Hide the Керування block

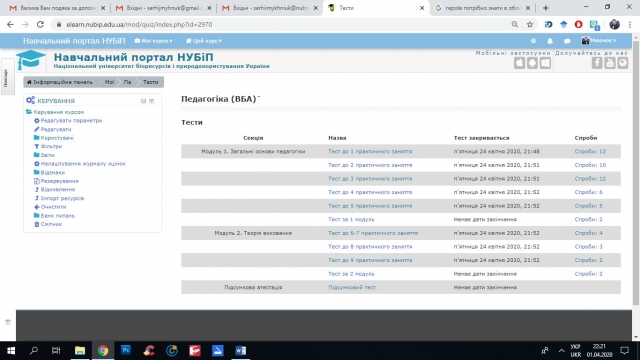coord(143,101)
